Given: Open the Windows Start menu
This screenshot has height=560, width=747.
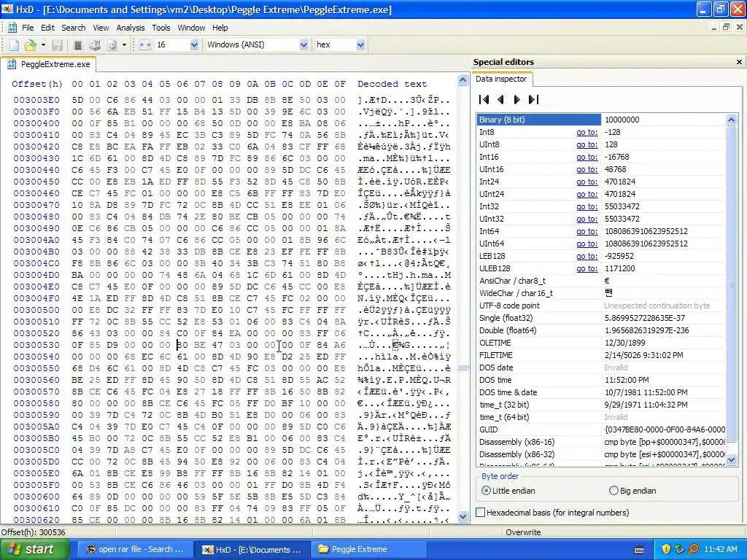Looking at the screenshot, I should [34, 549].
